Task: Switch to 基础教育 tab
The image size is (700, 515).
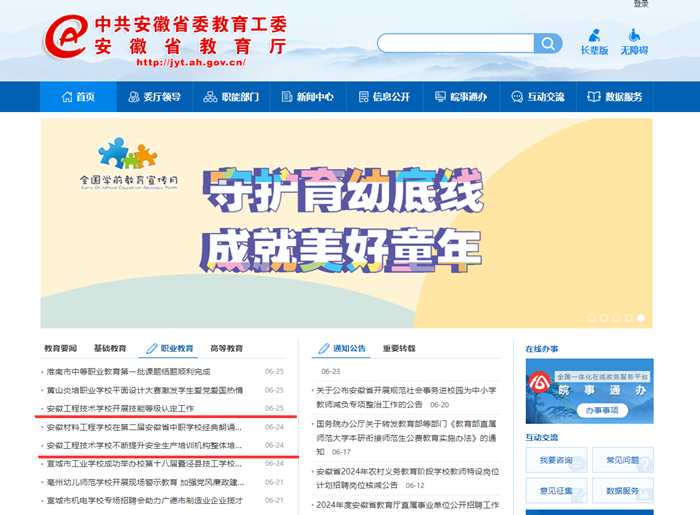Action: point(110,349)
